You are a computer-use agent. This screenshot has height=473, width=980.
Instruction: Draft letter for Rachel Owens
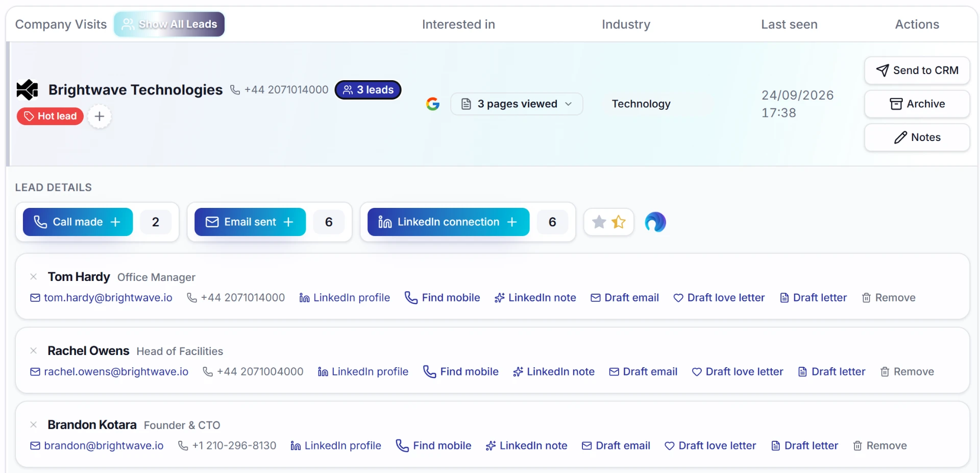pyautogui.click(x=832, y=372)
